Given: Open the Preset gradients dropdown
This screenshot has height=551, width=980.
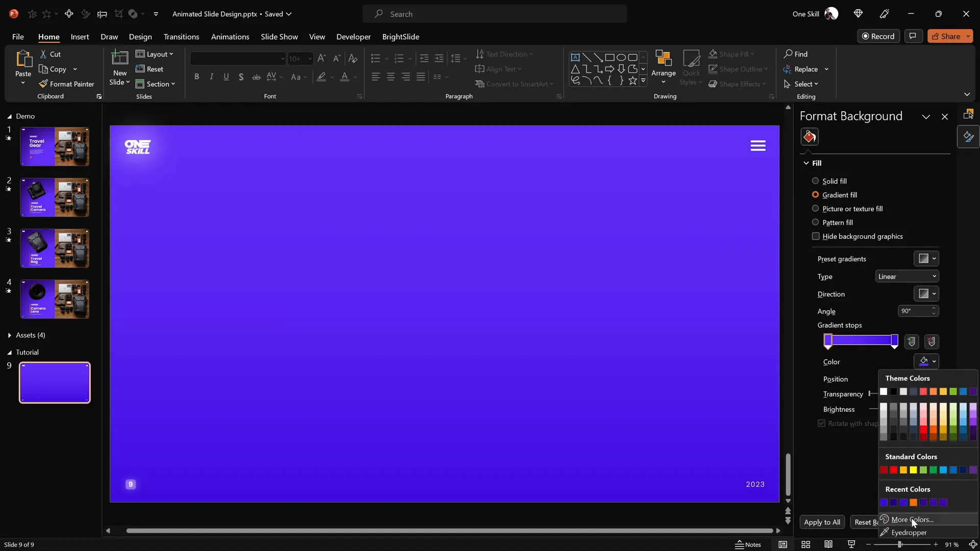Looking at the screenshot, I should tap(926, 259).
